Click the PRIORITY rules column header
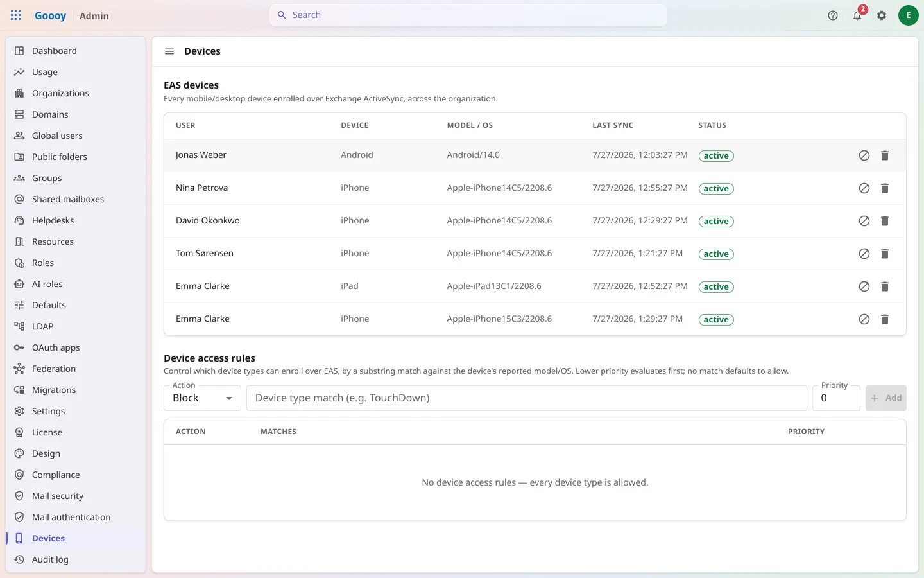This screenshot has height=578, width=924. (x=806, y=432)
